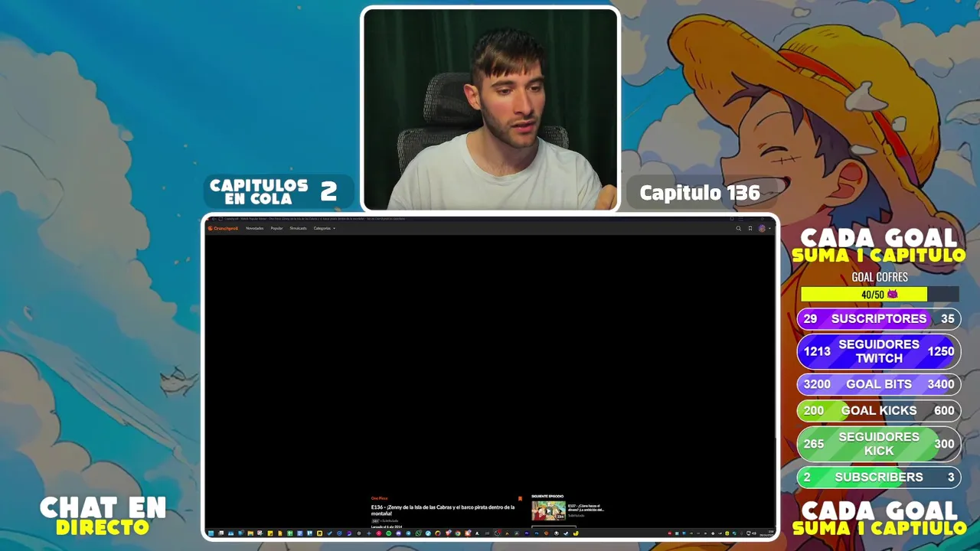980x551 pixels.
Task: Click the release date text under E136
Action: click(387, 527)
